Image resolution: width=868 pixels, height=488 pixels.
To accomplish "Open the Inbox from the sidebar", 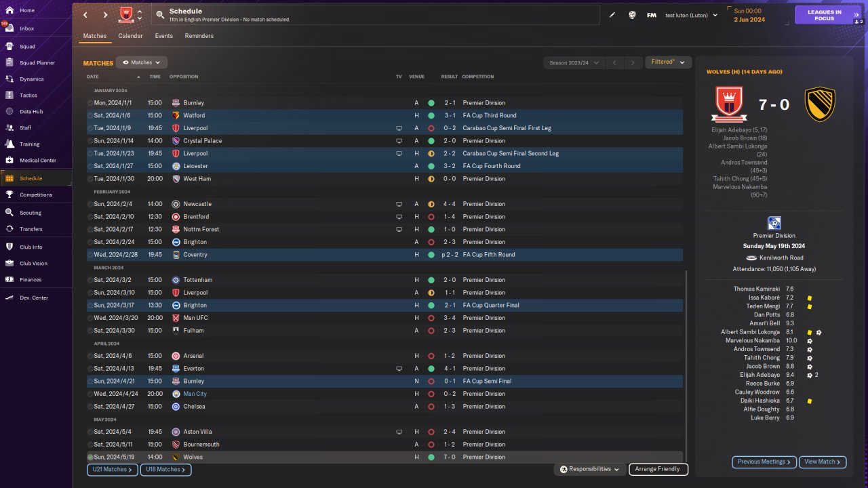I will 36,28.
